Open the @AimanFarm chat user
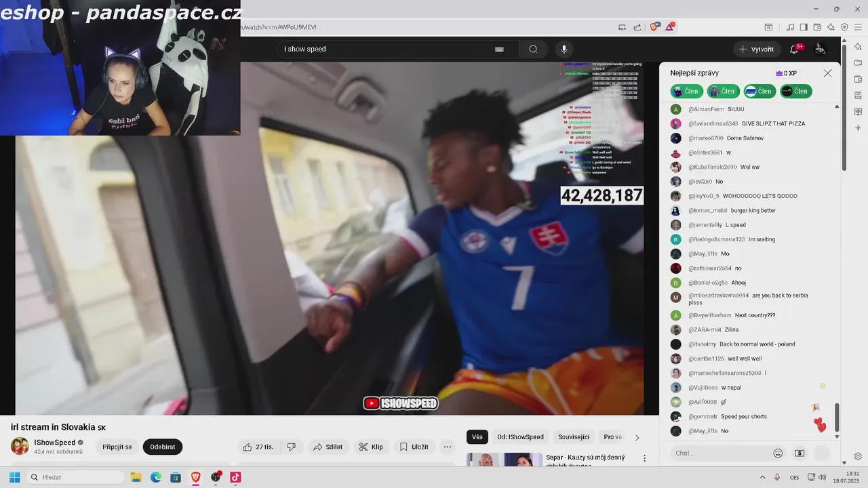The image size is (868, 488). click(706, 109)
